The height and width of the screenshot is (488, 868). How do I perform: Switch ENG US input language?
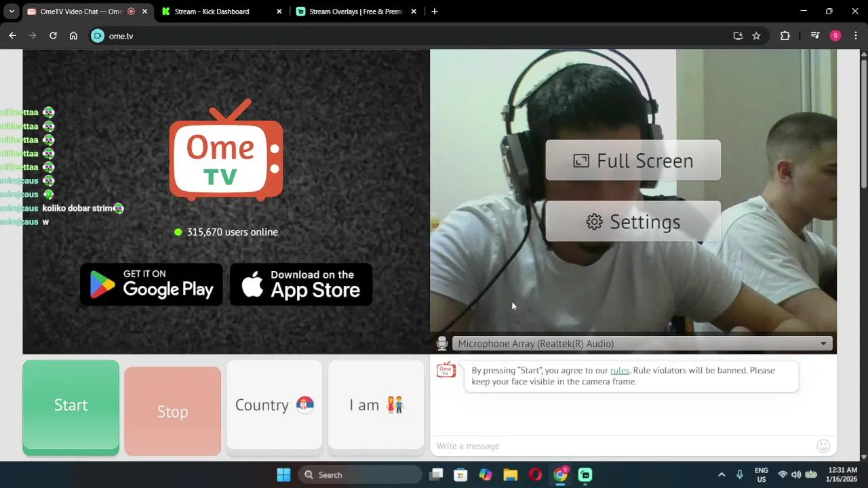pos(762,474)
